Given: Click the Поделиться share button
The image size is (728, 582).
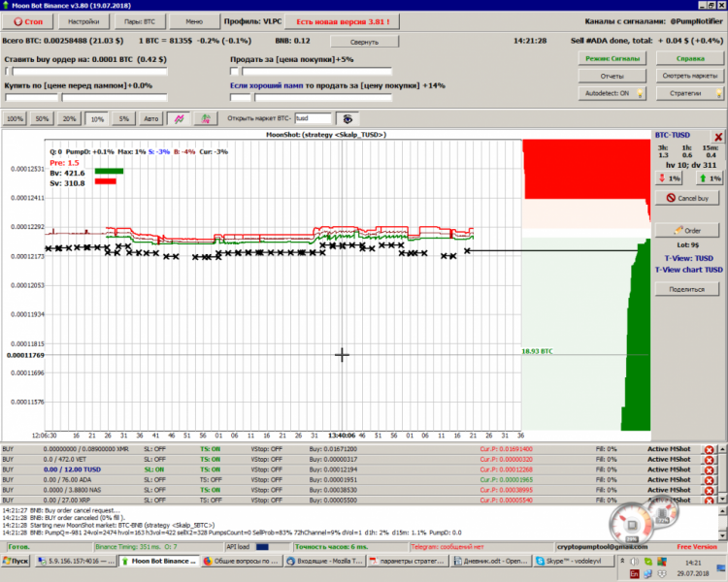Looking at the screenshot, I should point(686,289).
